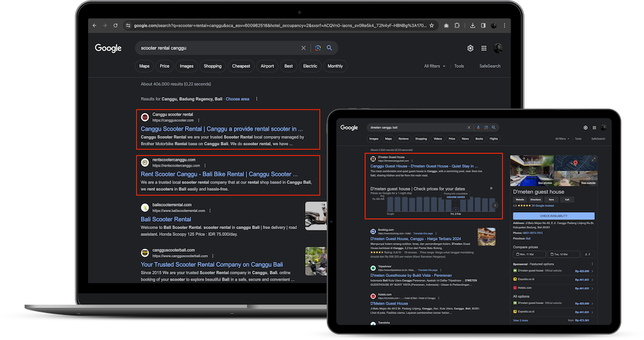Open 'Your Trusted Scooter Rental Company' result
644x340 pixels.
pyautogui.click(x=211, y=265)
